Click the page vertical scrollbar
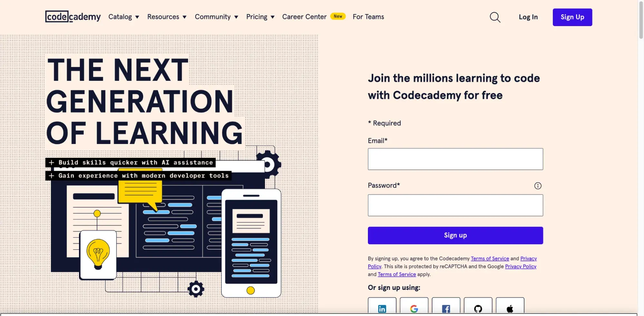The height and width of the screenshot is (316, 644). click(641, 19)
